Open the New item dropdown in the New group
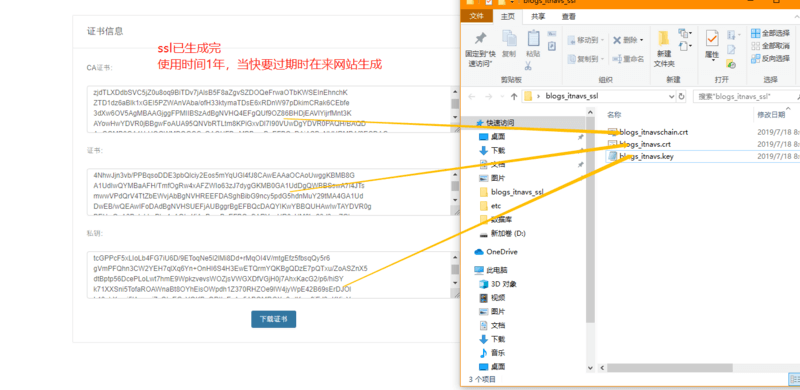Screen dimensions: 800x390 coord(684,34)
